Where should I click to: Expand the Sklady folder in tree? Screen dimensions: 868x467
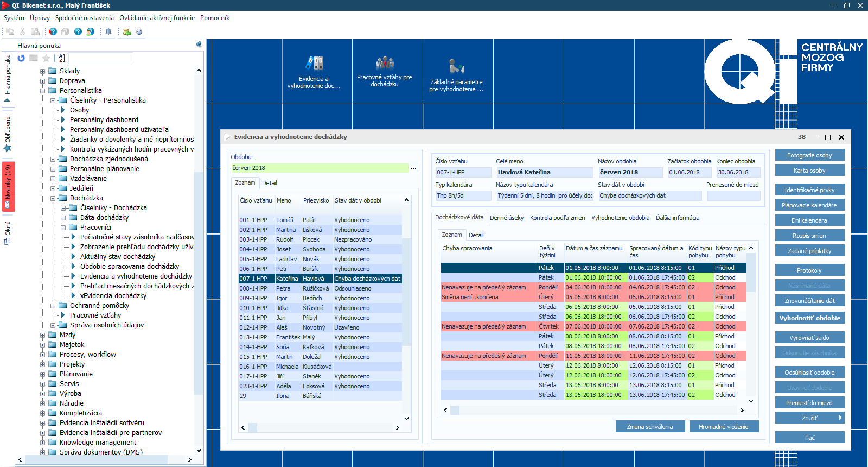point(43,71)
